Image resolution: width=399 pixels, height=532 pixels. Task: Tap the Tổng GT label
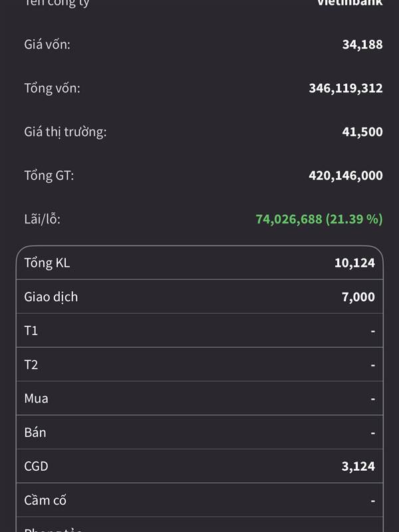(49, 176)
